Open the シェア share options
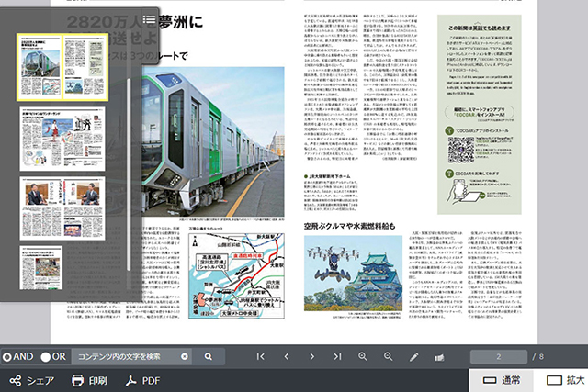Screen dimensions: 588x392 click(32, 380)
